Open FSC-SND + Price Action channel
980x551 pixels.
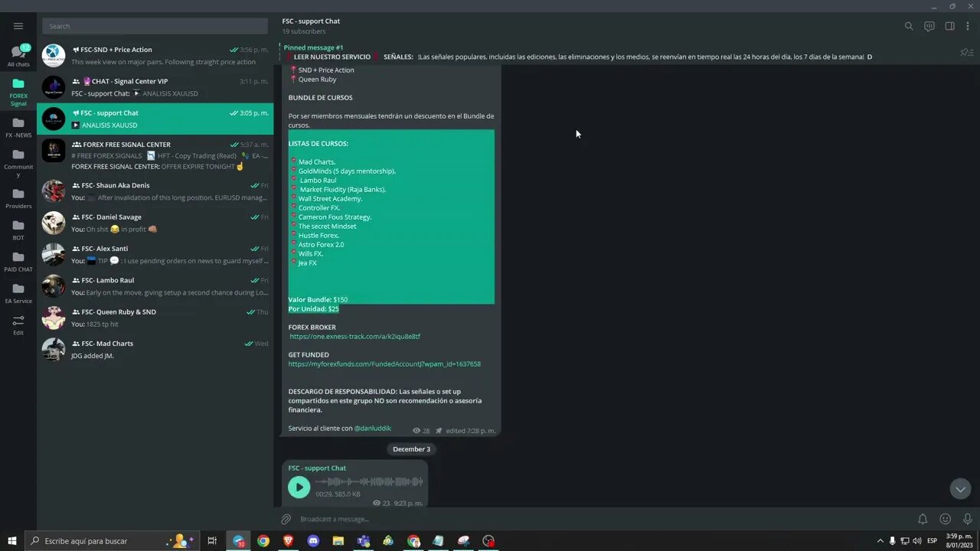pyautogui.click(x=155, y=56)
